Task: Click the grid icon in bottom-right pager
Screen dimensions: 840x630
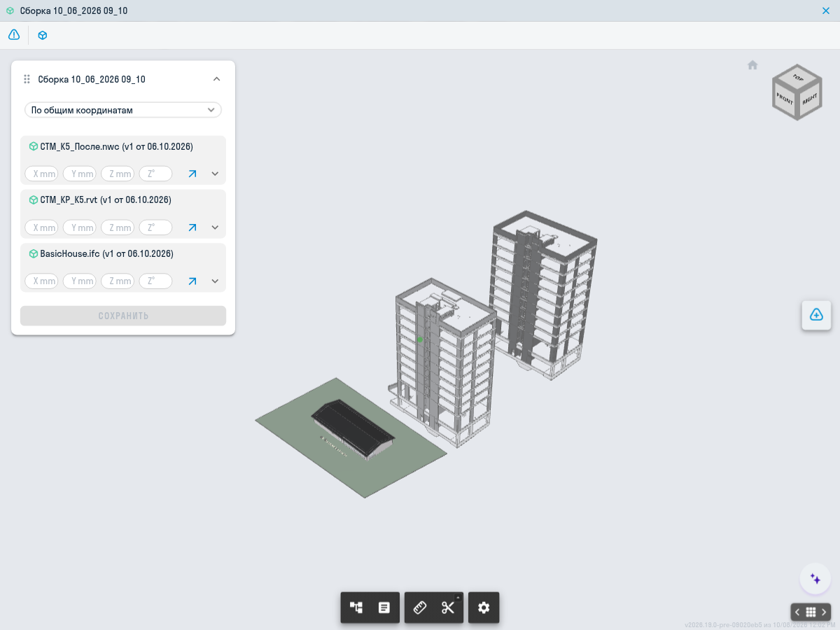Action: tap(811, 612)
